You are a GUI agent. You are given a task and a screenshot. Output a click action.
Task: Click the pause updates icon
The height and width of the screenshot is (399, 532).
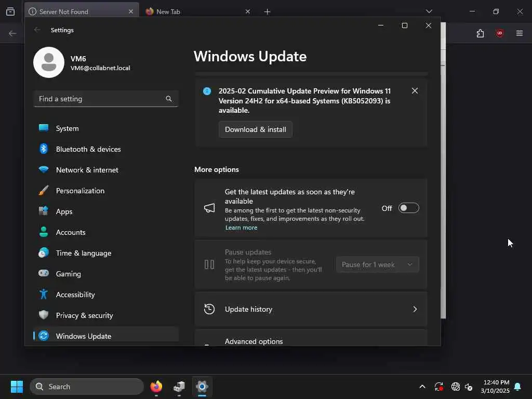pyautogui.click(x=209, y=264)
